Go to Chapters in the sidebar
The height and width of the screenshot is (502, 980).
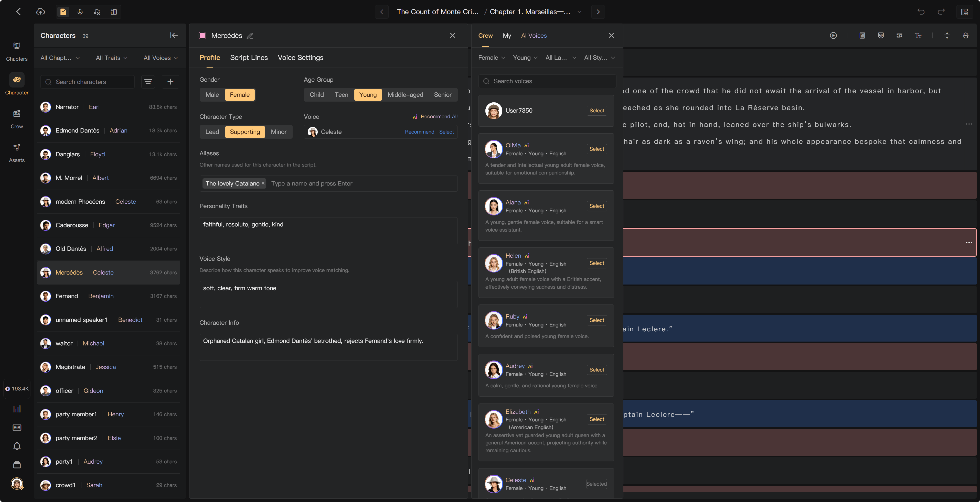[17, 51]
